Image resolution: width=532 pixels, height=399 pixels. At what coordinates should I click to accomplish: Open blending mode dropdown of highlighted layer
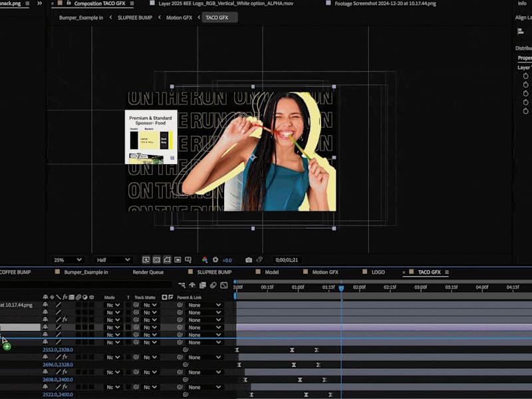[113, 327]
